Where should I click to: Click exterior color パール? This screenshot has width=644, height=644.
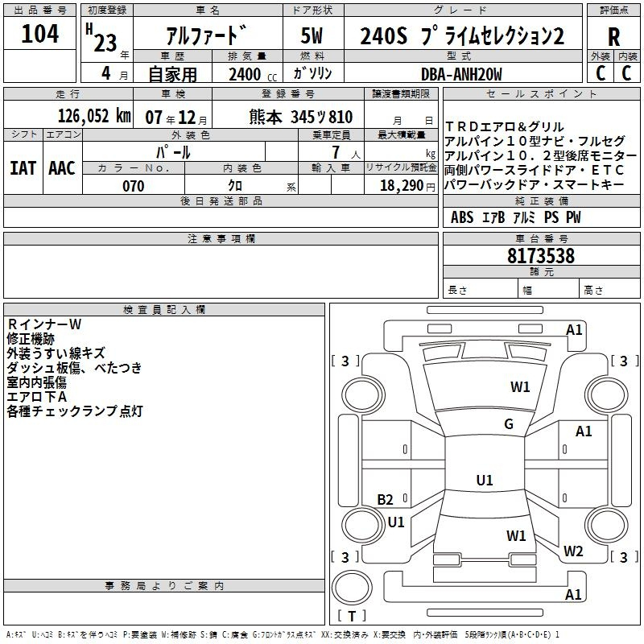[x=173, y=152]
